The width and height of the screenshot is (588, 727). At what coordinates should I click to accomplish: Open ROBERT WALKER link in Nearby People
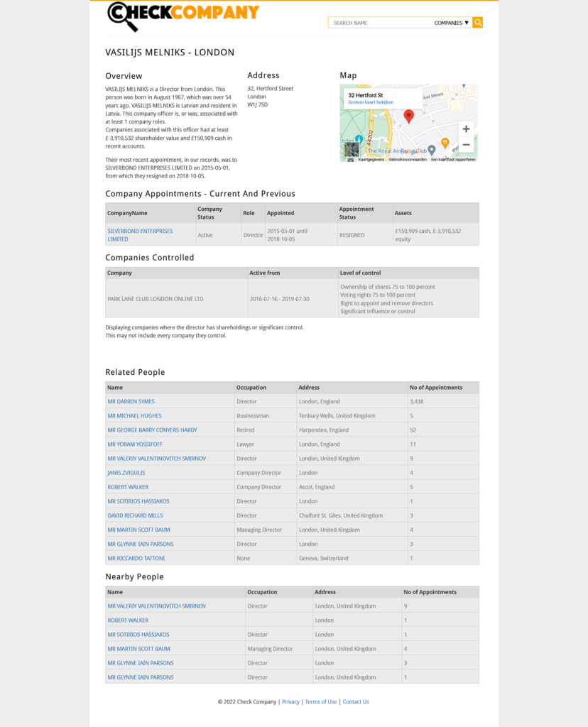[128, 621]
